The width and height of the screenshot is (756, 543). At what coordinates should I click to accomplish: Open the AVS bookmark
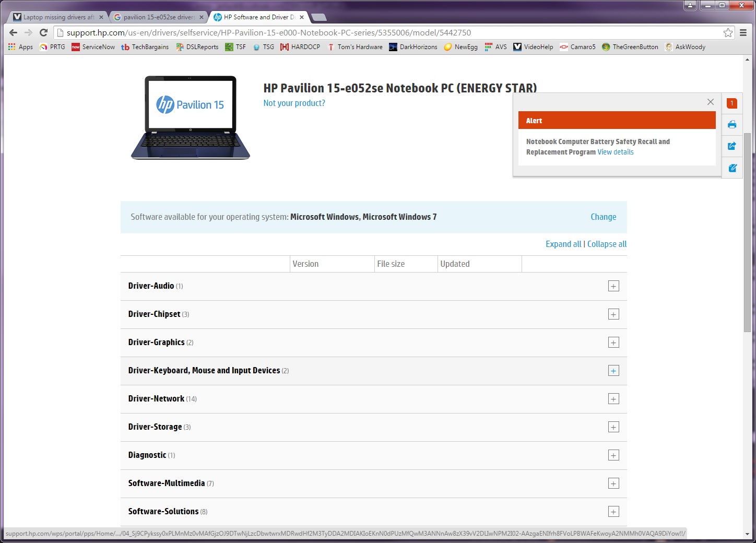pos(495,47)
